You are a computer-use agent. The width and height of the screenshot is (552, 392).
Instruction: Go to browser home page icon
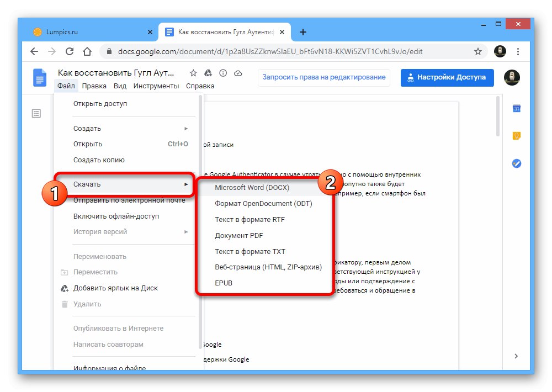87,51
